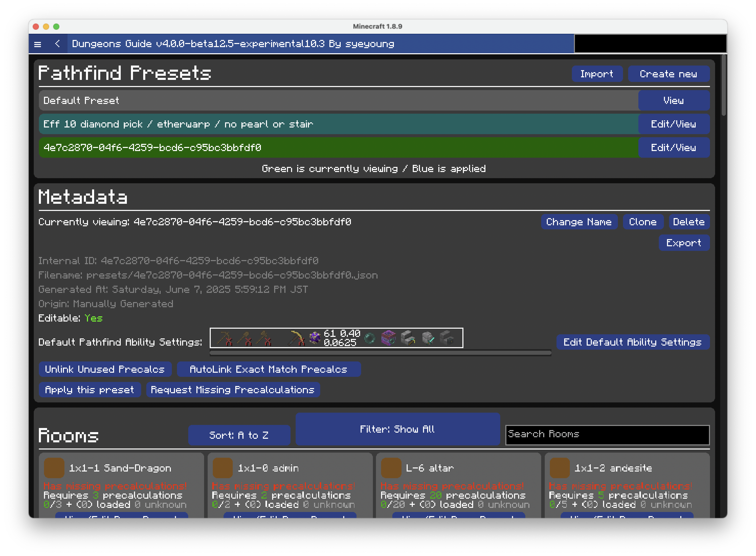Open the hamburger menu
Image resolution: width=756 pixels, height=556 pixels.
coord(38,44)
